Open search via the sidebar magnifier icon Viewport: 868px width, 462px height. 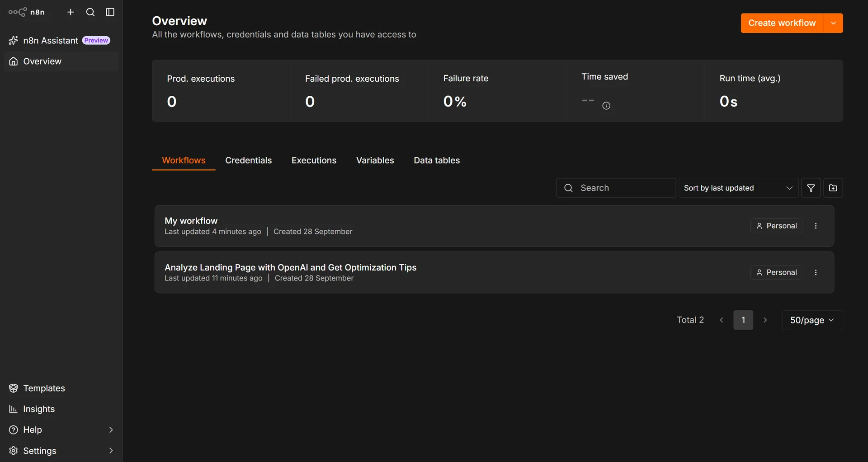90,12
